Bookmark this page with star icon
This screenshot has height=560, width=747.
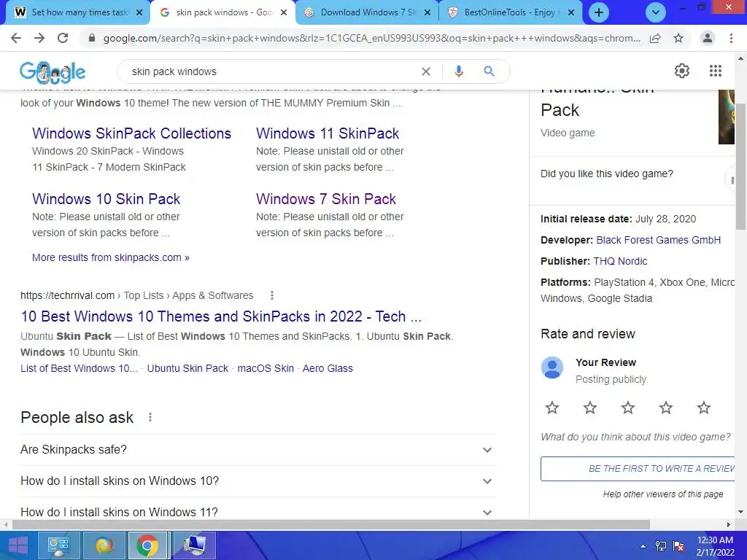click(x=678, y=38)
